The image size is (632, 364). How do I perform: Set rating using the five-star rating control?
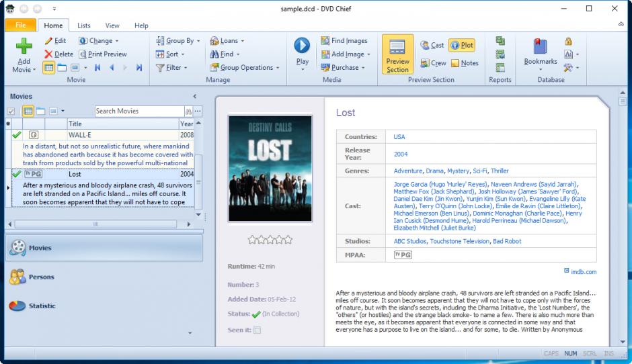(270, 240)
